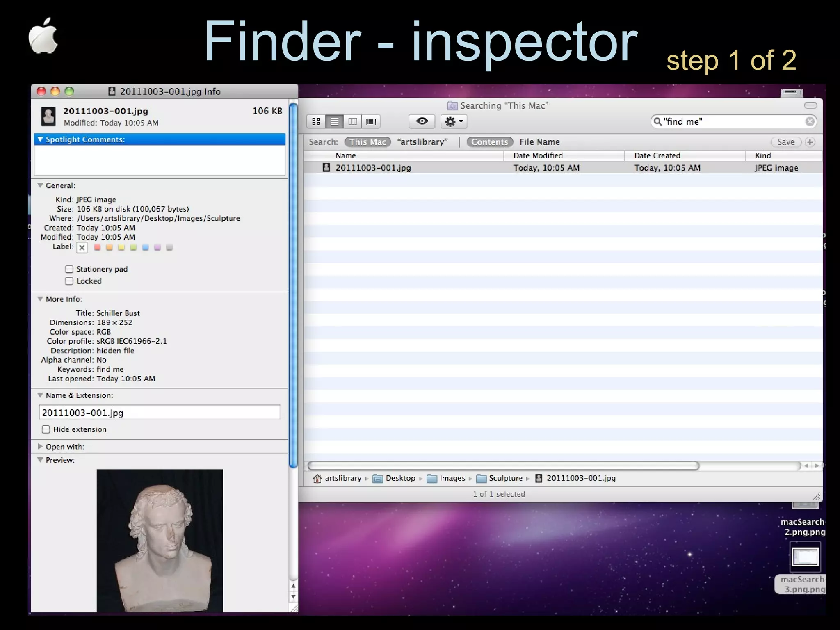The image size is (840, 630).
Task: Remove label with X button
Action: 82,247
